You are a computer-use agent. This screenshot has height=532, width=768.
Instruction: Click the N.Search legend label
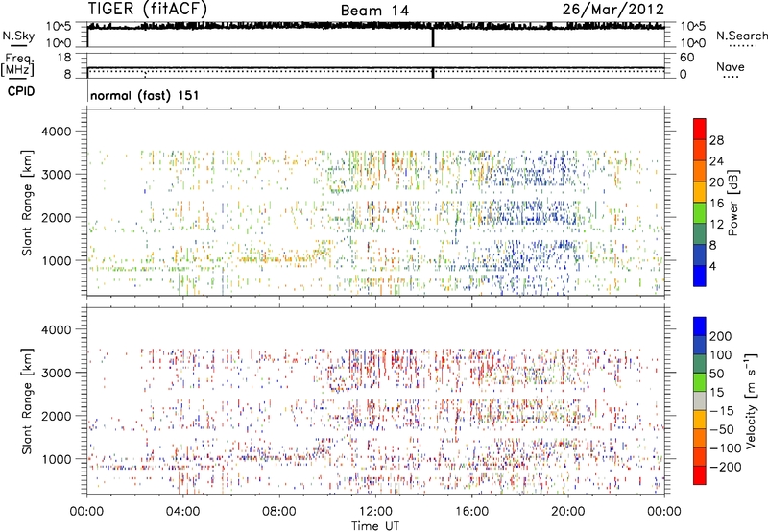coord(741,36)
